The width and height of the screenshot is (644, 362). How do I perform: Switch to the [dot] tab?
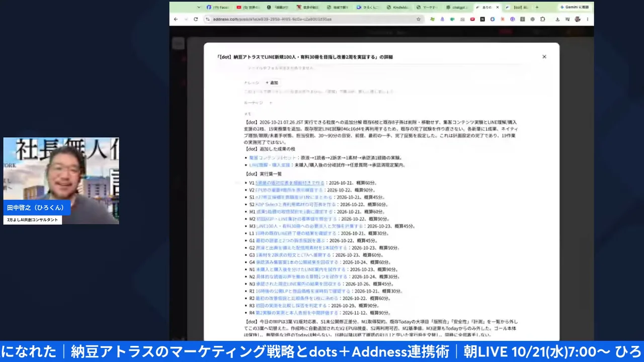(517, 7)
